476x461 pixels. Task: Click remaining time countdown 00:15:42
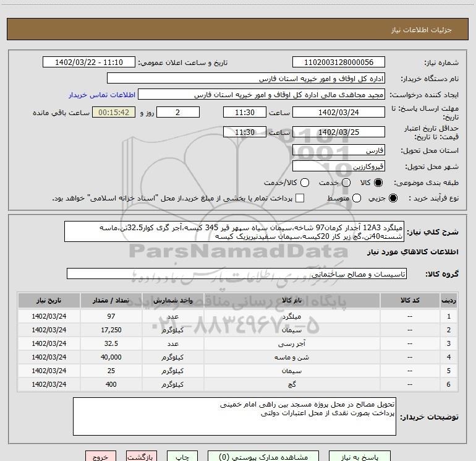point(114,112)
